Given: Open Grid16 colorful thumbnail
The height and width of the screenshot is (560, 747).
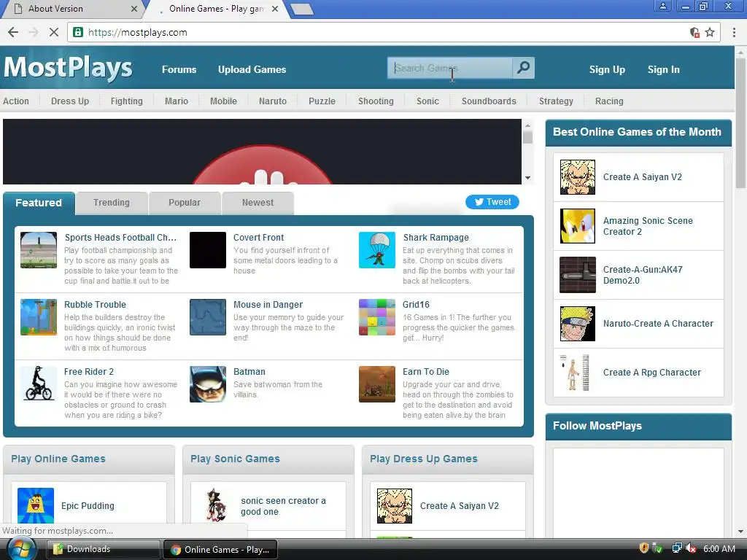Looking at the screenshot, I should pos(377,317).
